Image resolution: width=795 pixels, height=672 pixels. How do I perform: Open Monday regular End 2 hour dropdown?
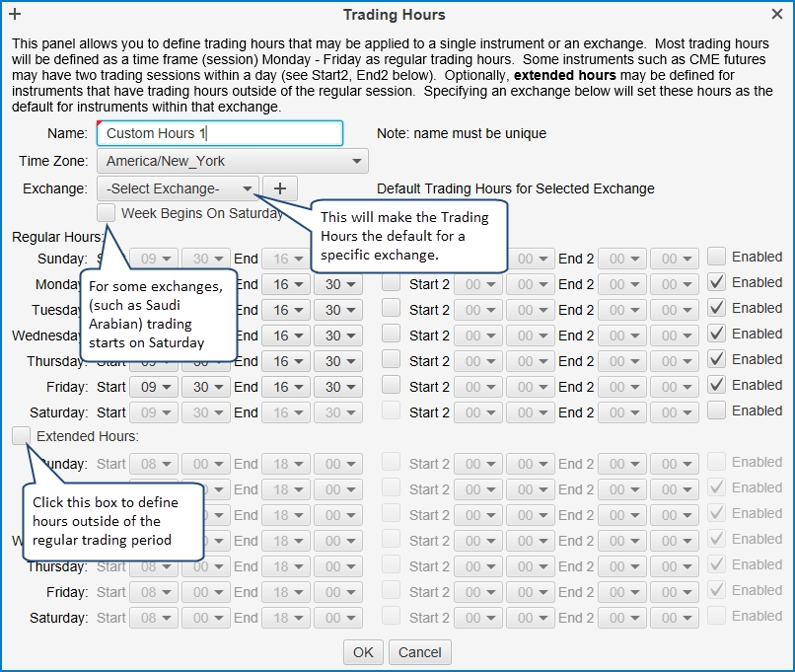click(622, 284)
